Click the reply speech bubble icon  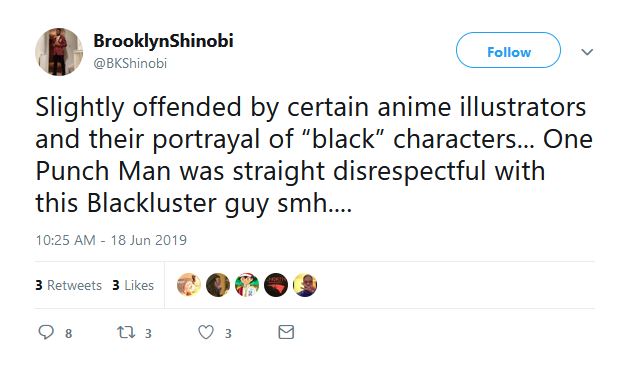tap(46, 332)
